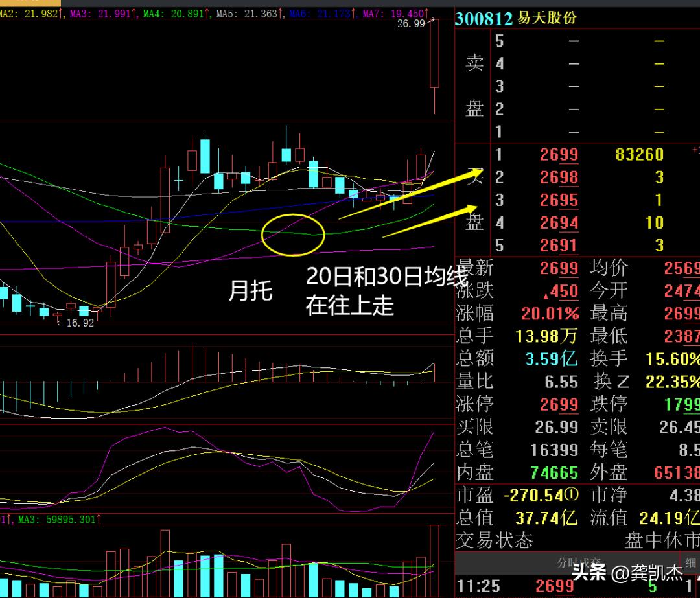The image size is (700, 598).
Task: Select buy level 2 price 2698
Action: [559, 177]
